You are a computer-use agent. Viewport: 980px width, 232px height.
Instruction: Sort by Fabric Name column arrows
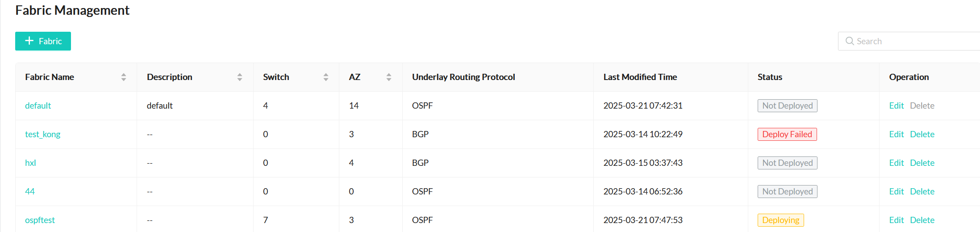click(x=124, y=77)
